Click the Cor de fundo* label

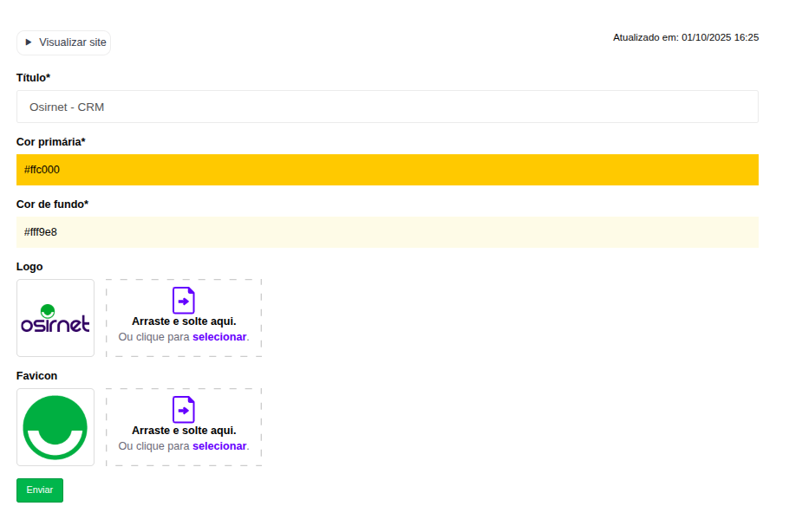point(53,204)
